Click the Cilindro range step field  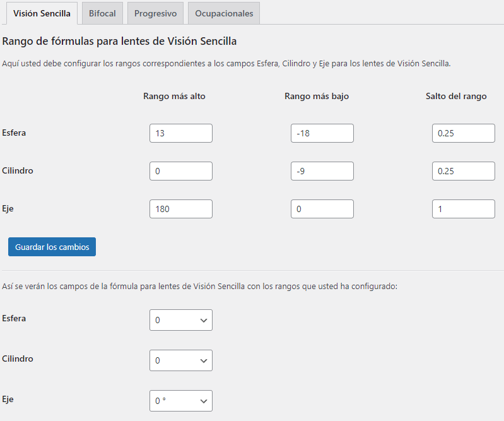463,171
